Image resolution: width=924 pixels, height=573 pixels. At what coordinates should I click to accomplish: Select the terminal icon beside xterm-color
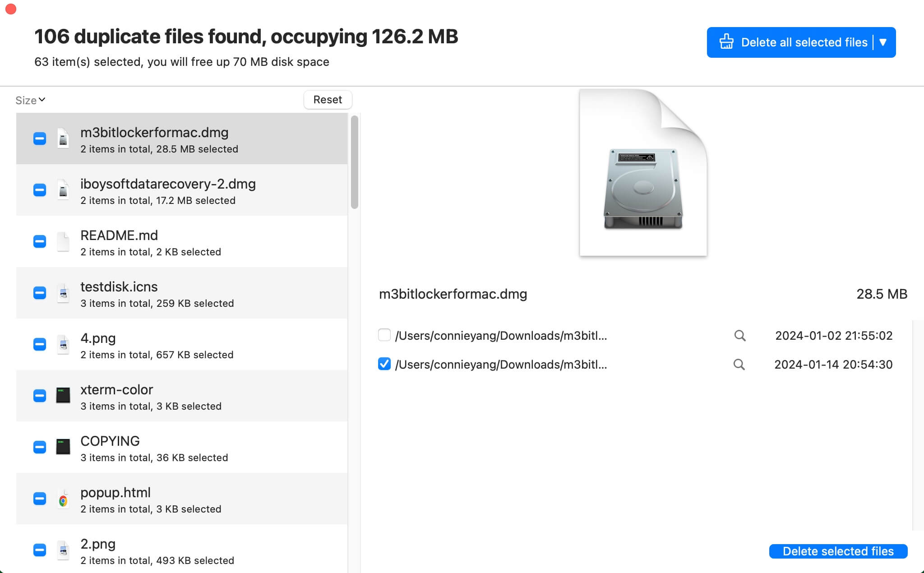click(64, 396)
